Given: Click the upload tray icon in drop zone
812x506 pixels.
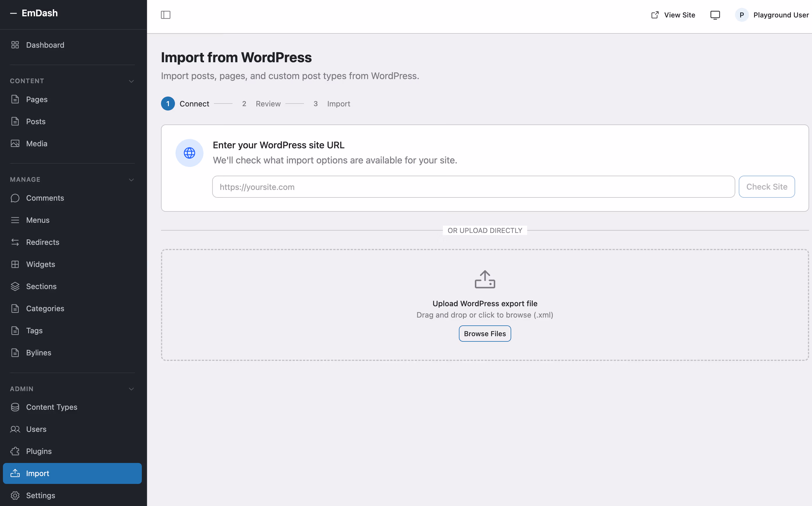Looking at the screenshot, I should pos(485,279).
